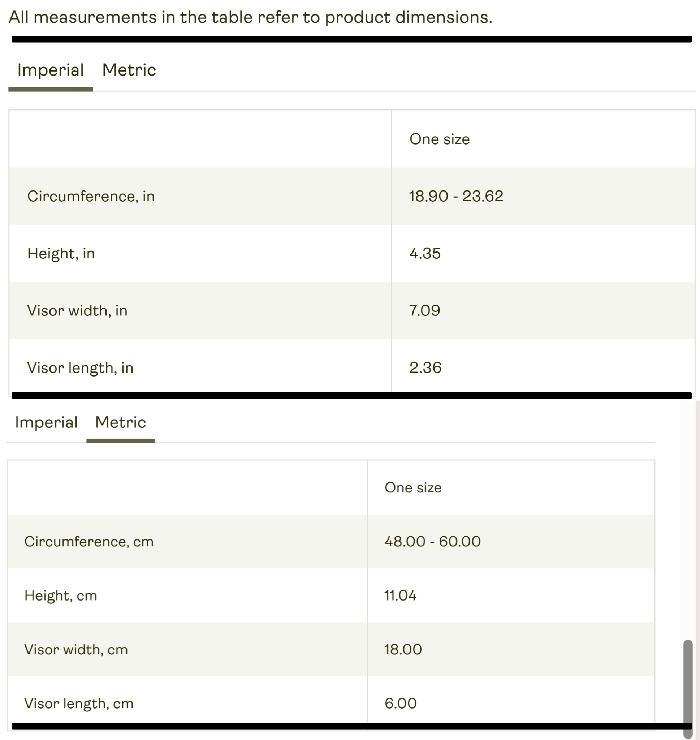The width and height of the screenshot is (700, 740).
Task: Select the 18.00 visor width value
Action: coord(403,650)
